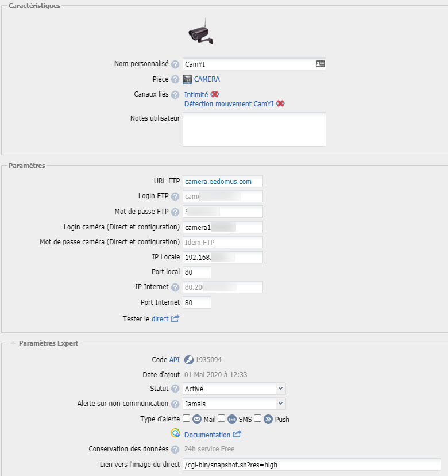Image resolution: width=448 pixels, height=476 pixels.
Task: Open the Statut dropdown
Action: point(234,389)
